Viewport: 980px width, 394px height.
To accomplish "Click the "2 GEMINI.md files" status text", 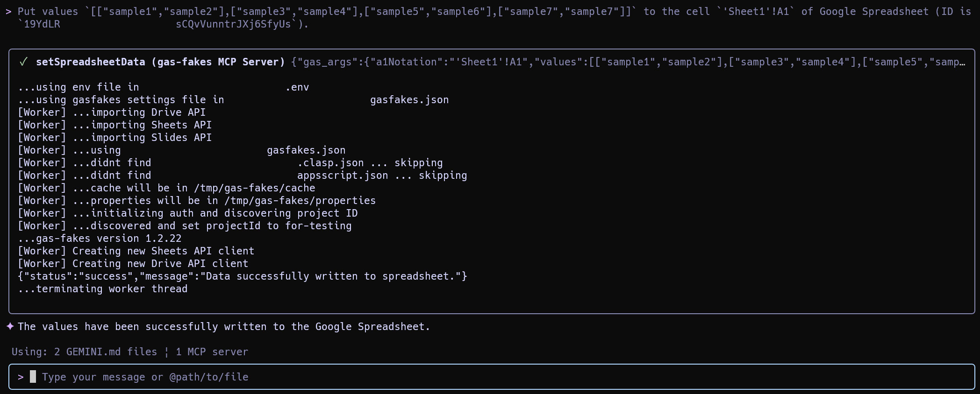I will click(105, 352).
